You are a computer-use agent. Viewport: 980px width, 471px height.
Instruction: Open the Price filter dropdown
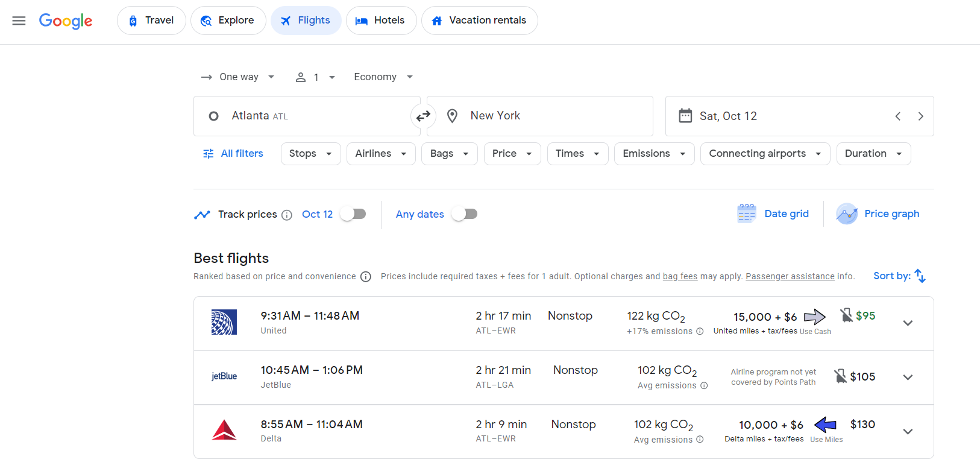pos(512,154)
